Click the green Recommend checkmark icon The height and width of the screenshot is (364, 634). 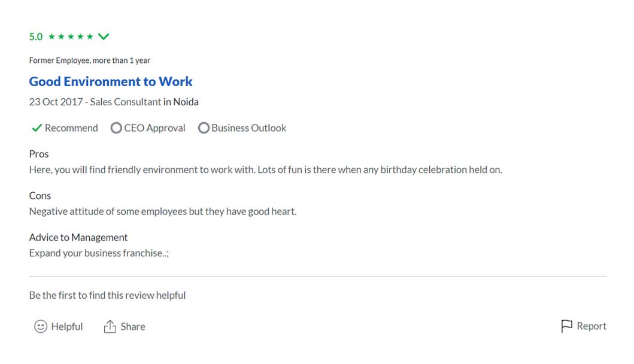click(37, 128)
